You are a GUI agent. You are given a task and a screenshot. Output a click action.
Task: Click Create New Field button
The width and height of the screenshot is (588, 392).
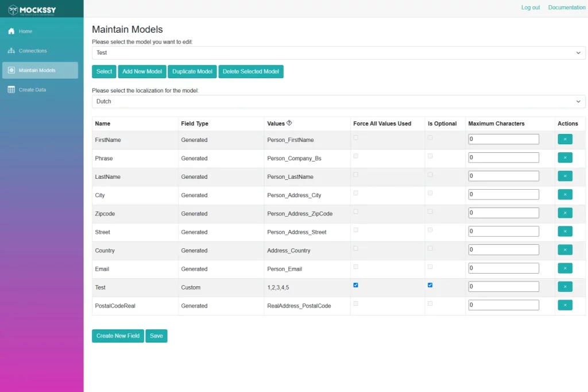pyautogui.click(x=118, y=336)
